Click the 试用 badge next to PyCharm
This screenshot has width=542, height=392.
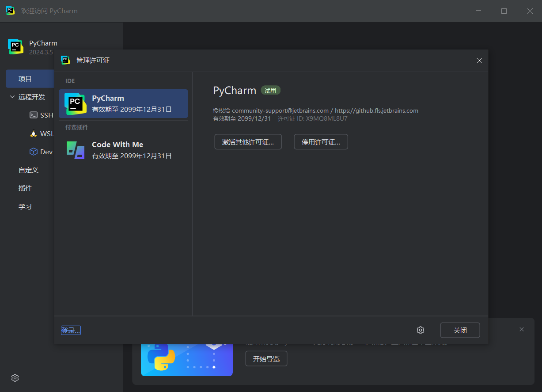(270, 91)
